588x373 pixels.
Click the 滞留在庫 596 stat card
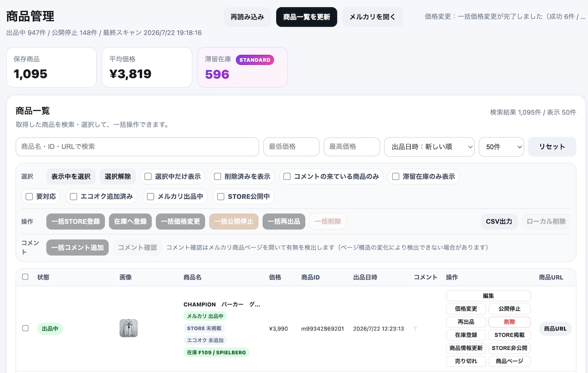[242, 68]
